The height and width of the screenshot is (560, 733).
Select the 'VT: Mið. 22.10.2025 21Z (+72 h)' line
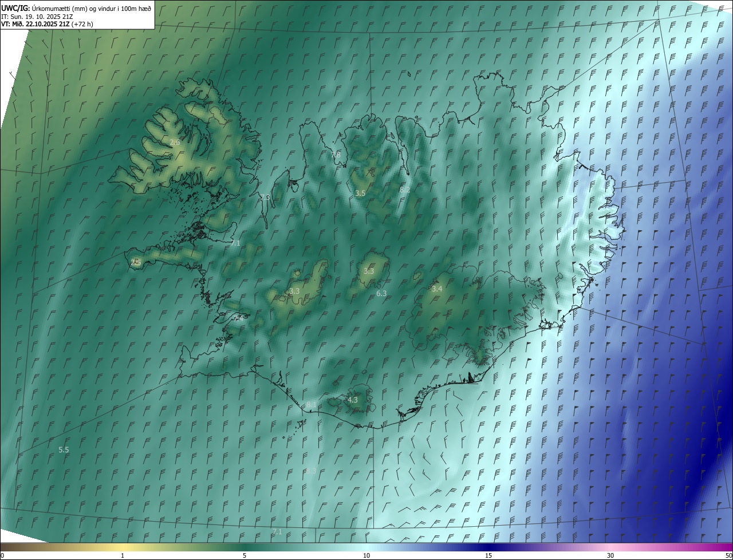(47, 24)
